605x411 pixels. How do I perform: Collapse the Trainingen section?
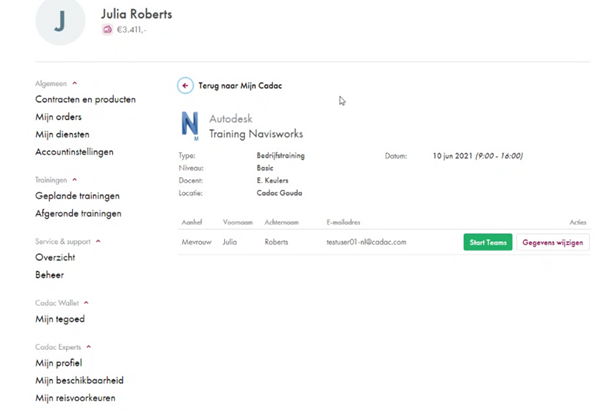click(75, 179)
